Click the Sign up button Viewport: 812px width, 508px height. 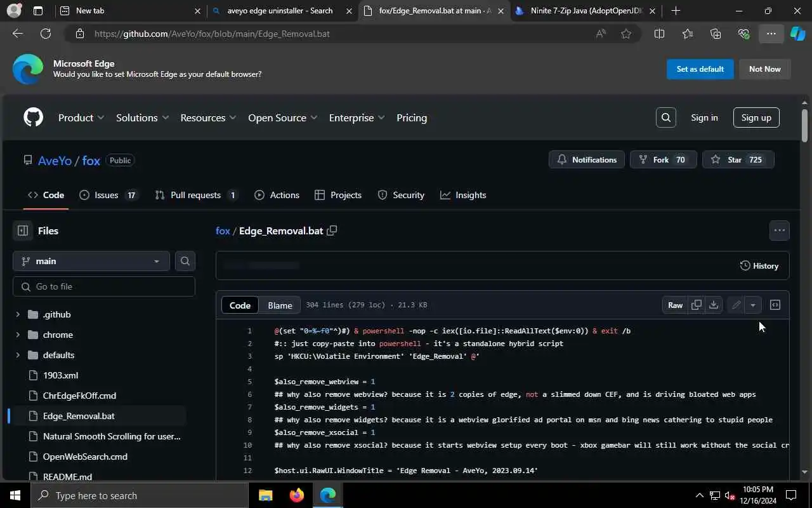click(756, 117)
